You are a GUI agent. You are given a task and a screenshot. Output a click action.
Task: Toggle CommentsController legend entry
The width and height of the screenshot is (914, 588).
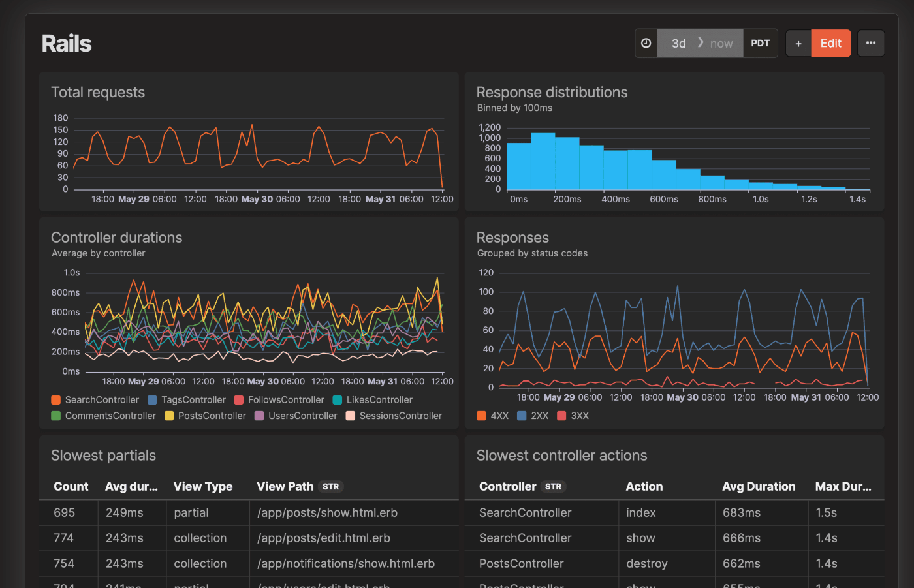pos(104,416)
